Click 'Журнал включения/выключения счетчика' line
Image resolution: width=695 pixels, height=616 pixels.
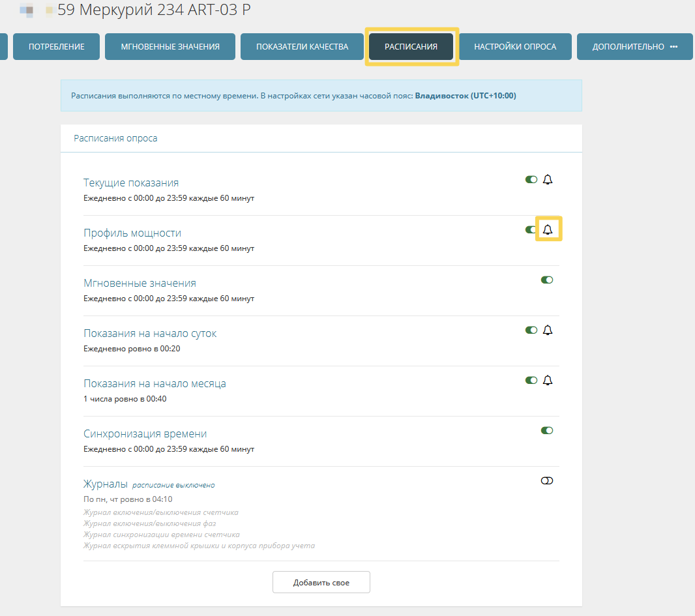[161, 513]
